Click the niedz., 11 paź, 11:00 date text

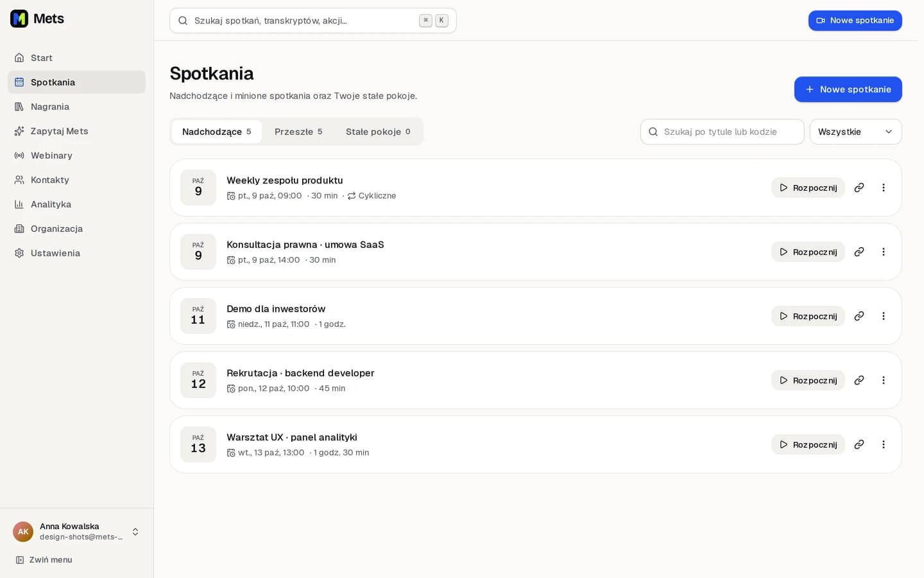tap(273, 324)
